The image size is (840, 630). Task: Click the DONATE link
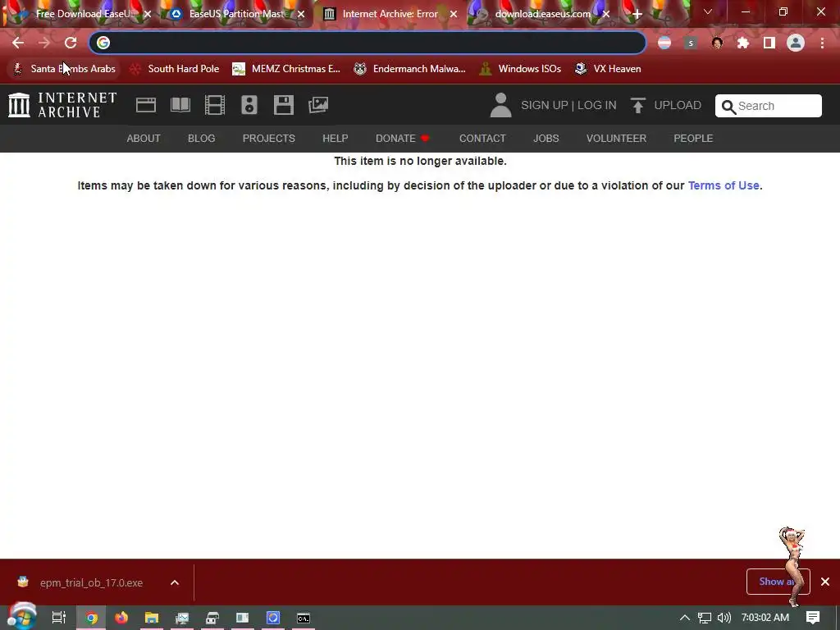tap(402, 138)
